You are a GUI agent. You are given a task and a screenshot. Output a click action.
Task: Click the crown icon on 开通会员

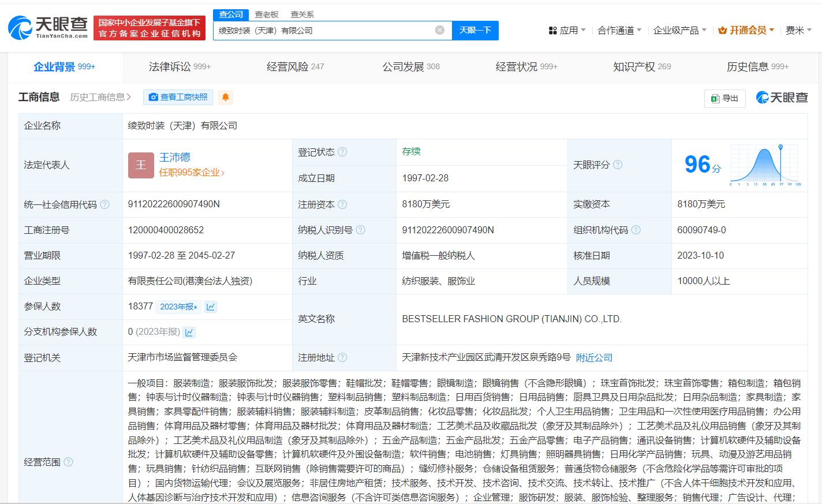click(723, 30)
